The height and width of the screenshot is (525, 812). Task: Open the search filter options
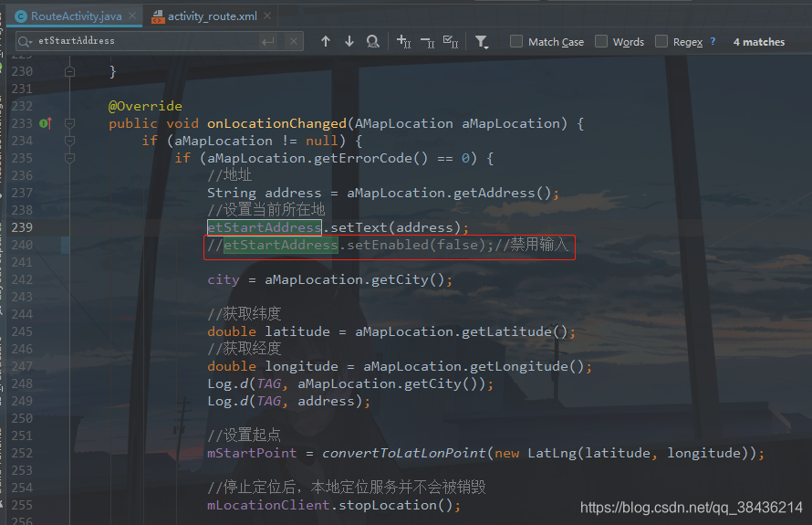click(x=482, y=42)
